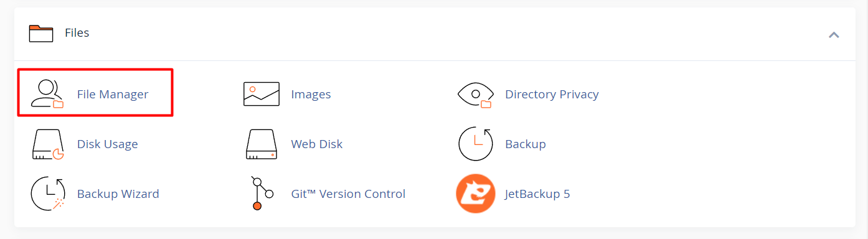Launch the Backup Wizard icon
Image resolution: width=868 pixels, height=239 pixels.
click(48, 194)
